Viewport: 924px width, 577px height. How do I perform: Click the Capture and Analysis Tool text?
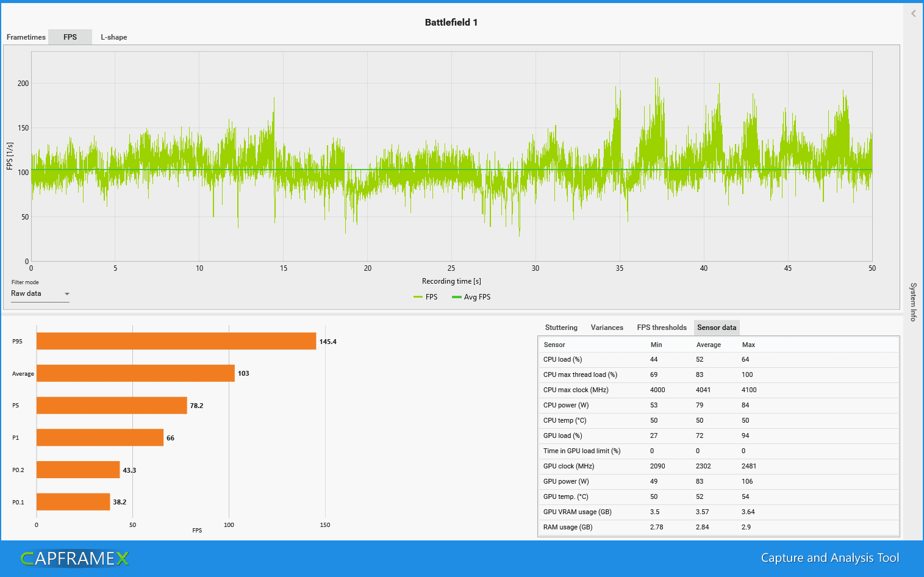[830, 558]
